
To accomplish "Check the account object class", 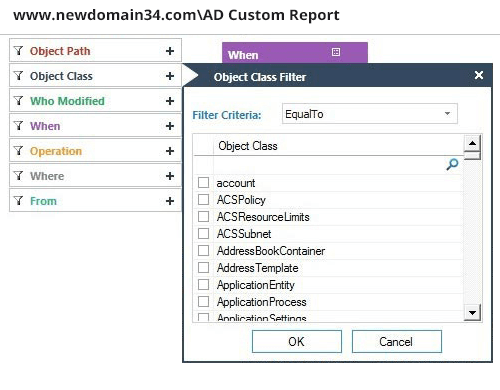I will click(203, 183).
